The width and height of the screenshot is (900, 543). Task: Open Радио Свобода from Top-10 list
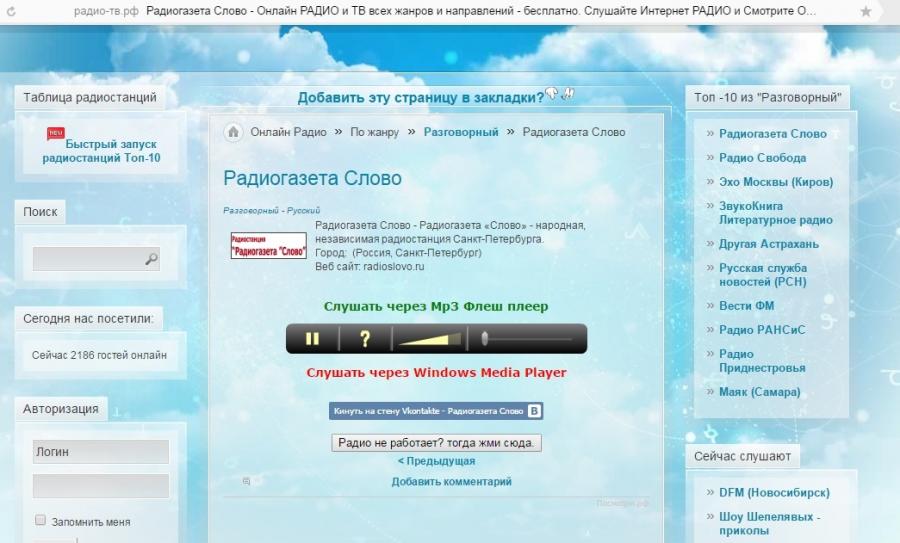762,158
